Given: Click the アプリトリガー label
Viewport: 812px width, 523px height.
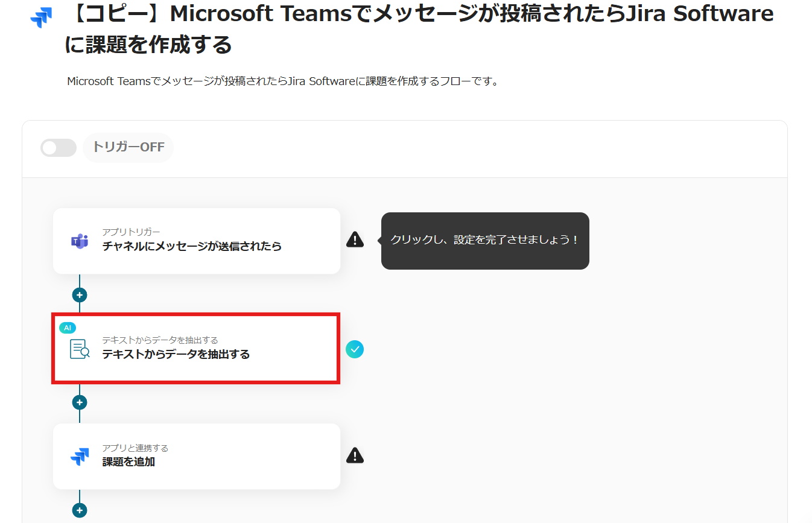Looking at the screenshot, I should [x=132, y=232].
